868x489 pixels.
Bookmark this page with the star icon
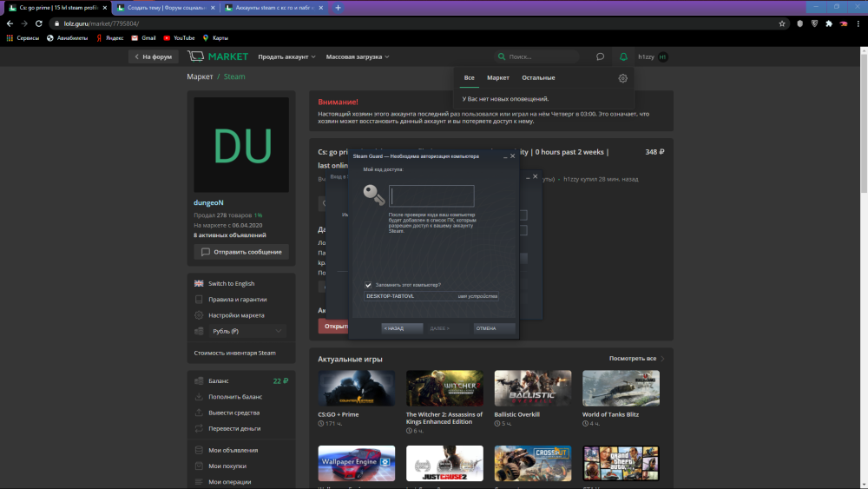[782, 23]
